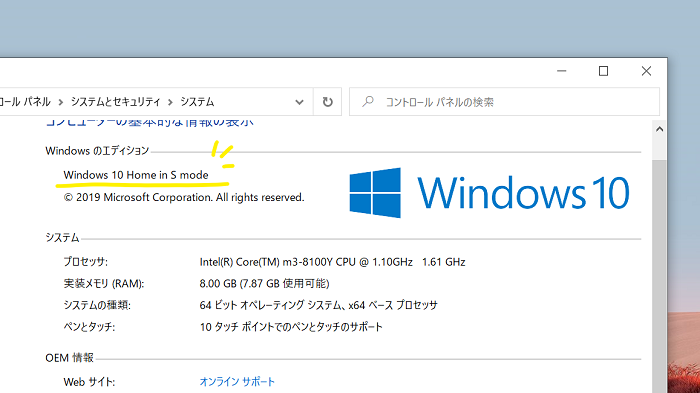Click the システムの種類: label
The width and height of the screenshot is (700, 393).
coord(97,305)
